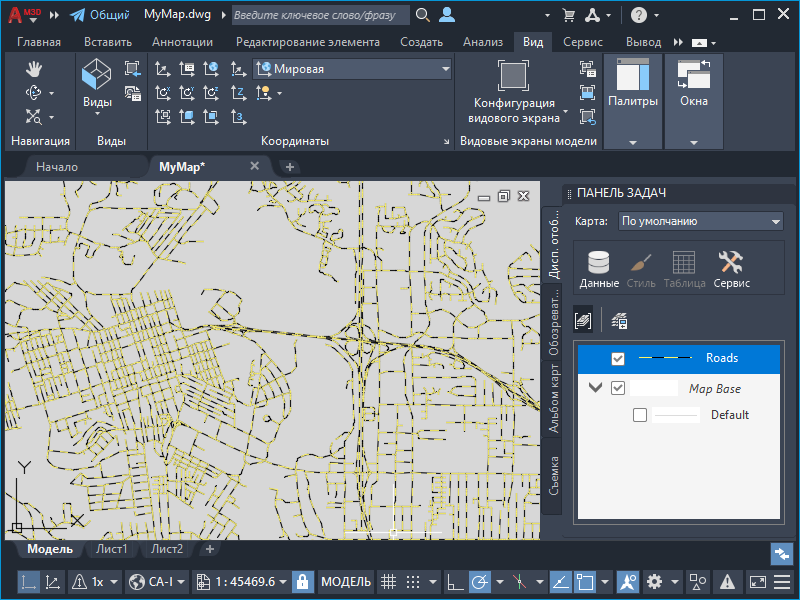Open the workspace gear settings icon

pyautogui.click(x=655, y=581)
